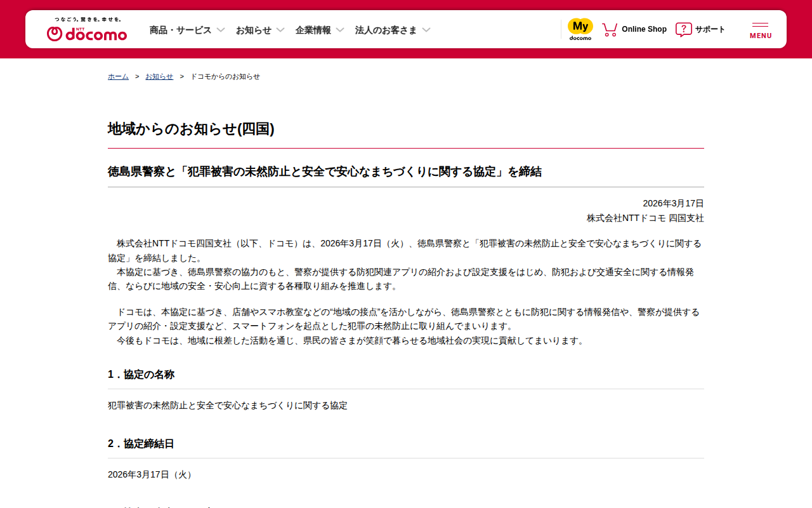Click the paragraph starting 今後もドコモは
The image size is (812, 508).
(346, 340)
